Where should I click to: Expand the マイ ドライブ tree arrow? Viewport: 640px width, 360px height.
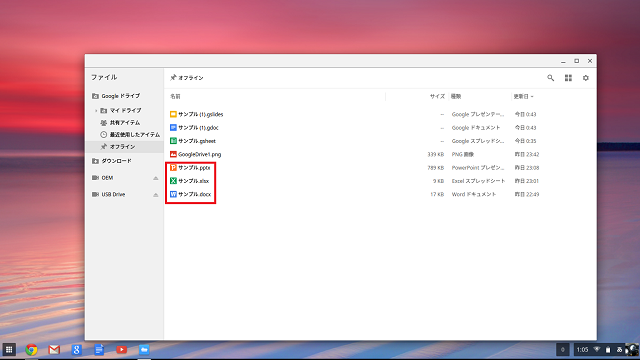[x=96, y=111]
